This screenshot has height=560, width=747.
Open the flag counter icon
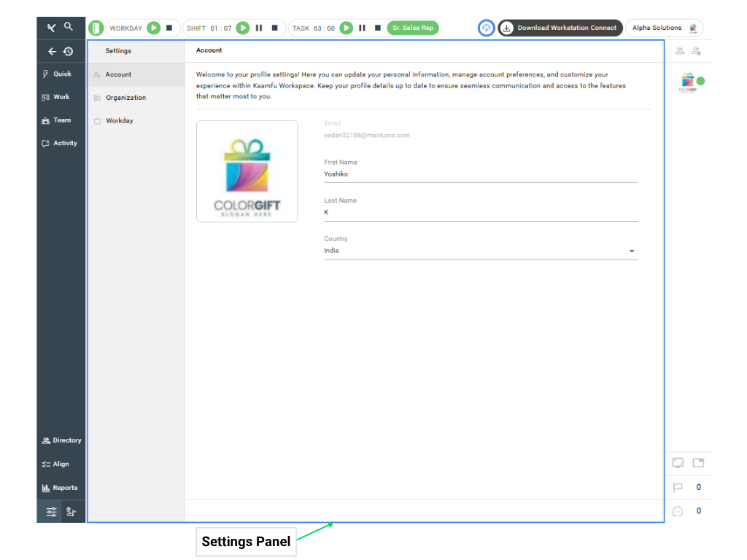click(678, 488)
